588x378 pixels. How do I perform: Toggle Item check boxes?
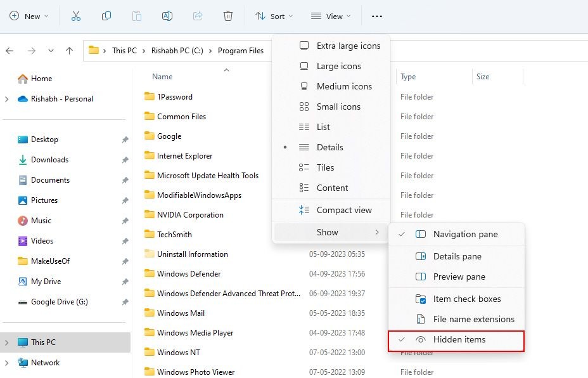(x=456, y=299)
